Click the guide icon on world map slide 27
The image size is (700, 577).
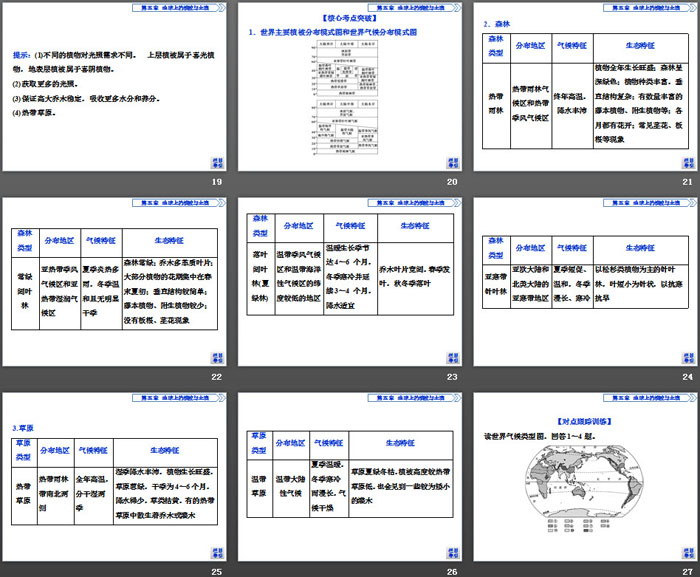pos(685,550)
